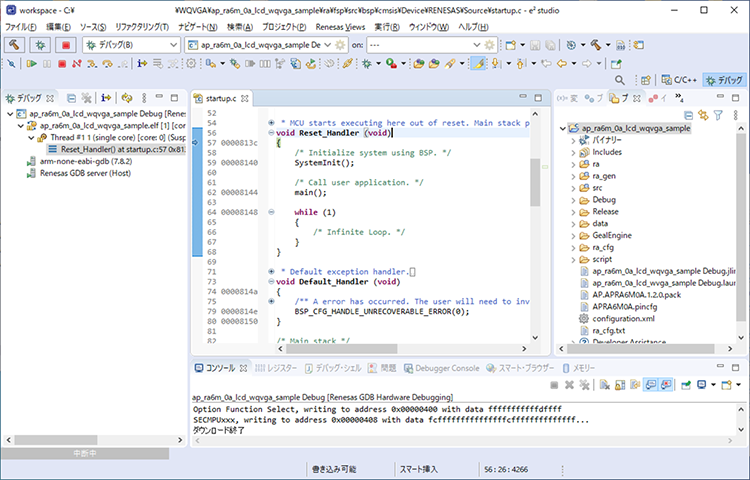Select the AP.APRA6M0A.1.2.0.pack file
This screenshot has height=480, width=750.
coord(636,295)
